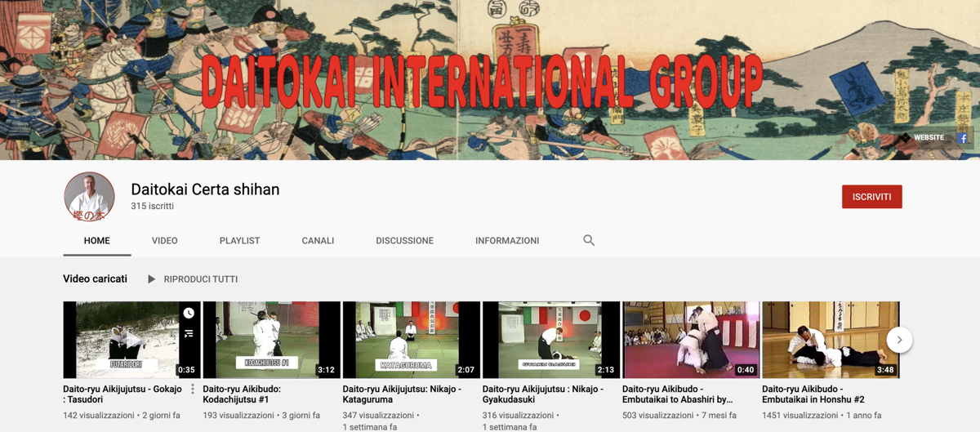
Task: Go to the CANALI tab
Action: pos(318,241)
